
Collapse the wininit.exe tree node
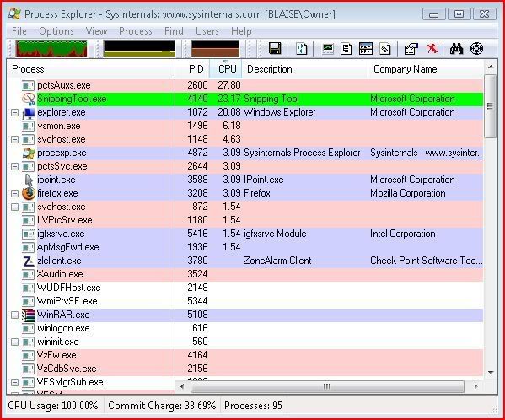(x=14, y=342)
